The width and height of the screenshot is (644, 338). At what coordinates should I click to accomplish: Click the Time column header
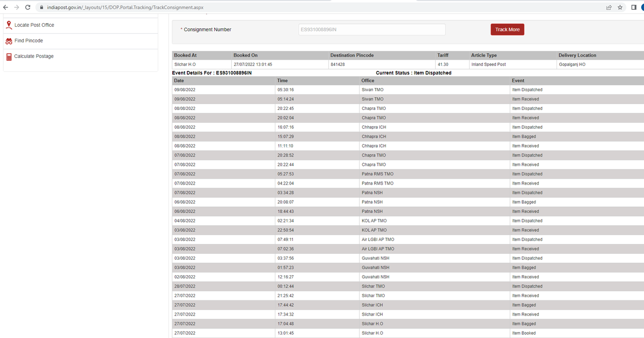coord(282,80)
